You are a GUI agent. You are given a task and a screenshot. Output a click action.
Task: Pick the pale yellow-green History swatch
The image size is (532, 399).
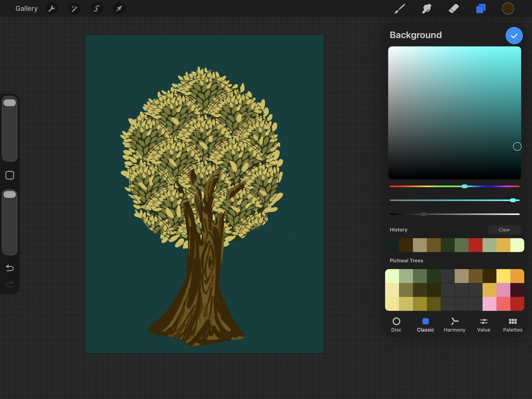click(x=517, y=245)
